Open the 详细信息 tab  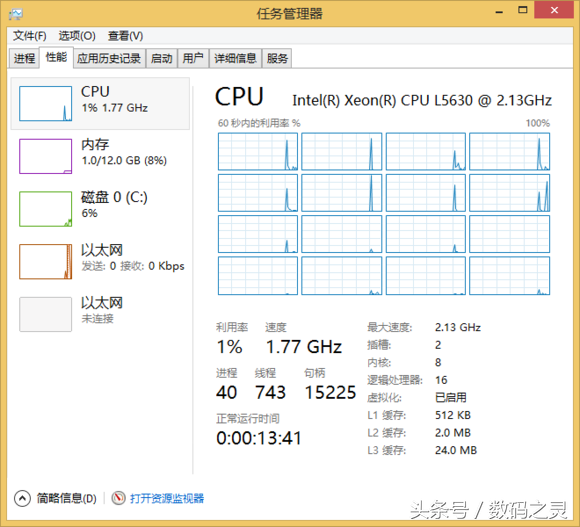coord(235,58)
